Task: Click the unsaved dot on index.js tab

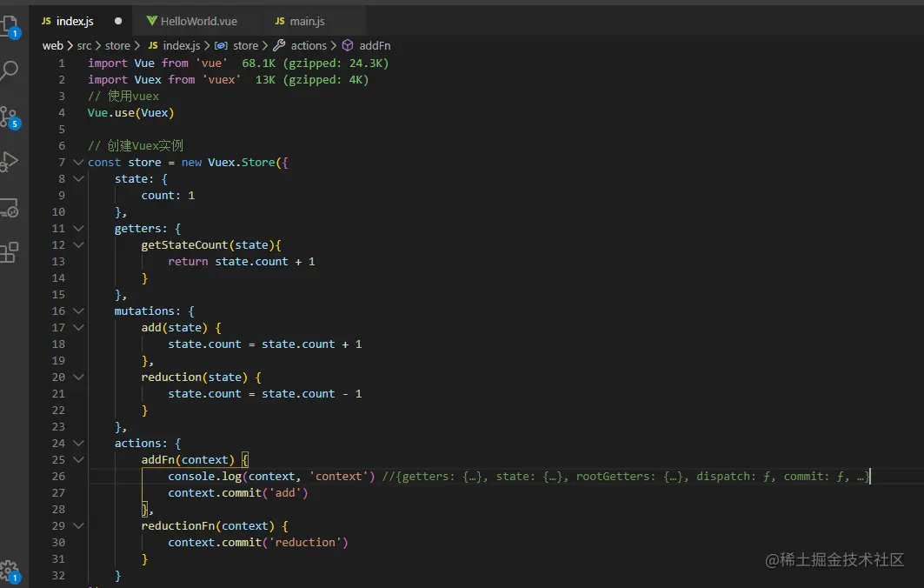Action: point(118,21)
